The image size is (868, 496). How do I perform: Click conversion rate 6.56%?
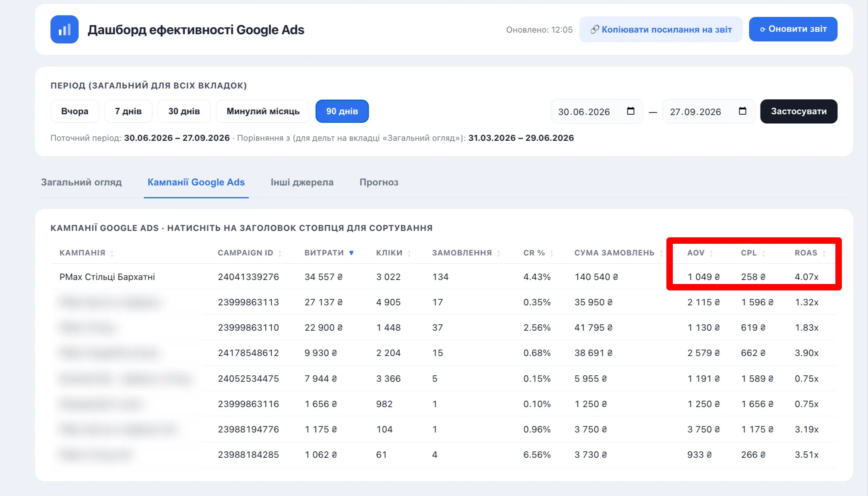coord(537,455)
